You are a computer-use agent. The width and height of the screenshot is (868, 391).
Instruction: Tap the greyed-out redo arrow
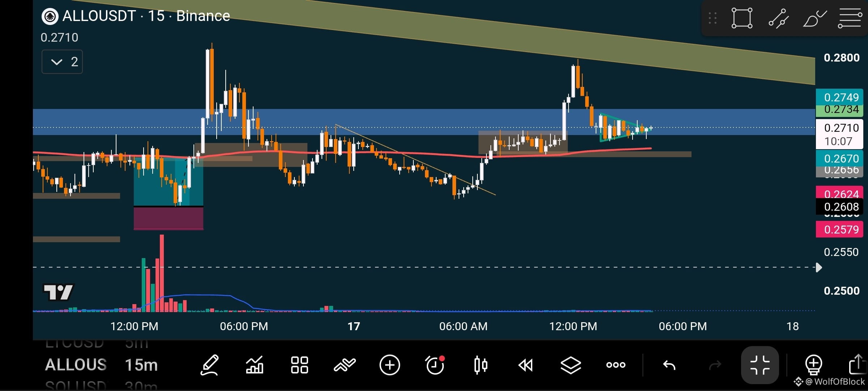[x=715, y=365]
